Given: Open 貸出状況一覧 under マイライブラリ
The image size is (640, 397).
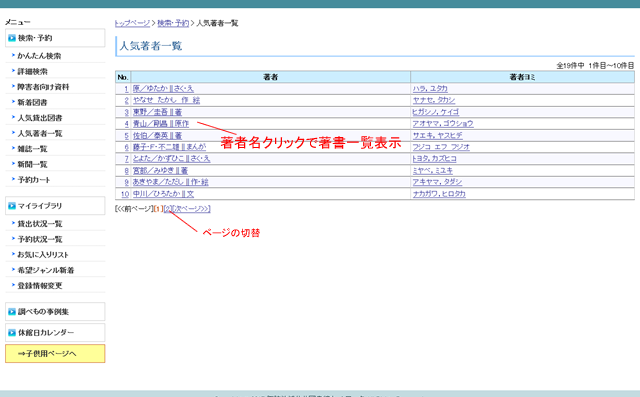Looking at the screenshot, I should pyautogui.click(x=40, y=224).
